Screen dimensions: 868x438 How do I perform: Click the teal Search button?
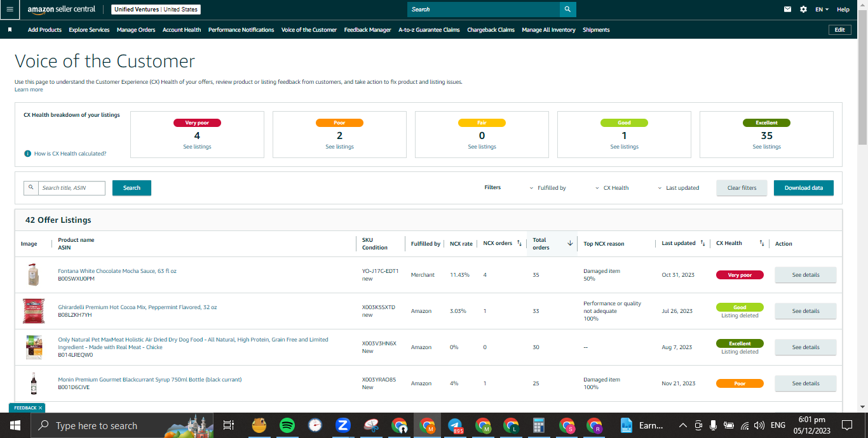(x=132, y=188)
